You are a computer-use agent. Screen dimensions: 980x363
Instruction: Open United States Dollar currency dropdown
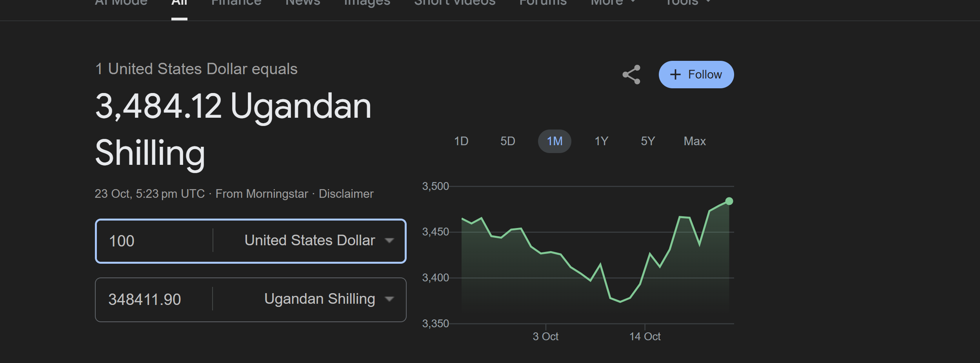(x=318, y=241)
